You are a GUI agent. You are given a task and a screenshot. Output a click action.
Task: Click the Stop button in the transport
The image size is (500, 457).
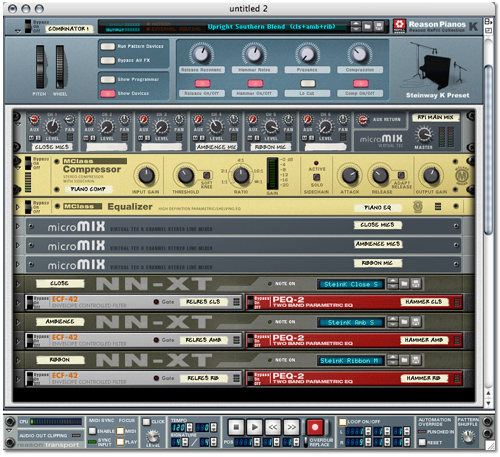click(236, 427)
